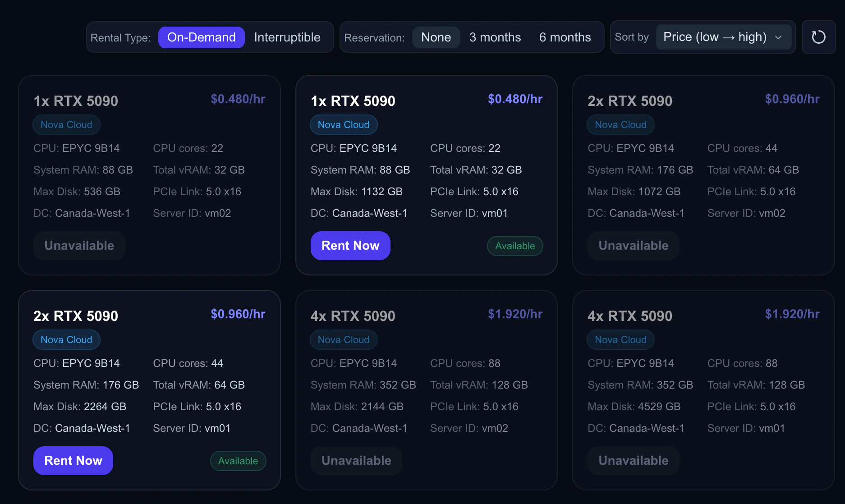Choose the 6 months reservation option
This screenshot has width=845, height=504.
click(x=565, y=37)
